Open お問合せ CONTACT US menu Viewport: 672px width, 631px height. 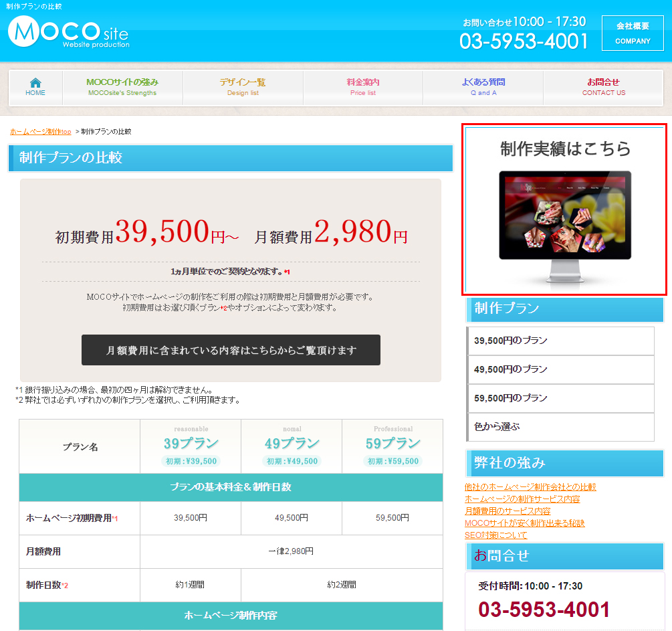(x=603, y=87)
